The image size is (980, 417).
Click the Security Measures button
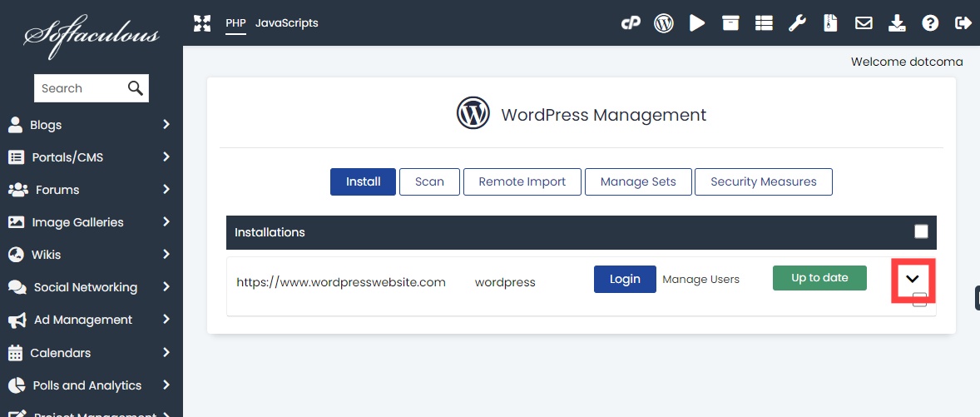[x=763, y=181]
